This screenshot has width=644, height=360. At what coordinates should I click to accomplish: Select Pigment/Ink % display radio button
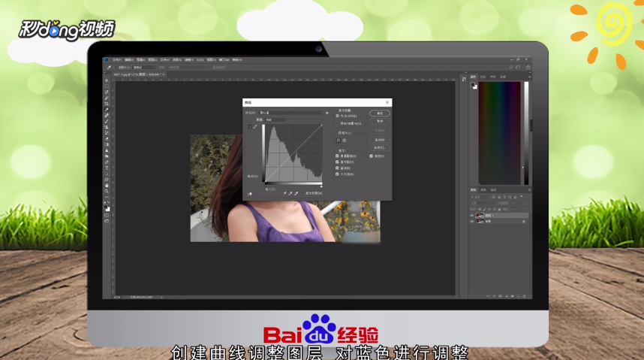(337, 123)
